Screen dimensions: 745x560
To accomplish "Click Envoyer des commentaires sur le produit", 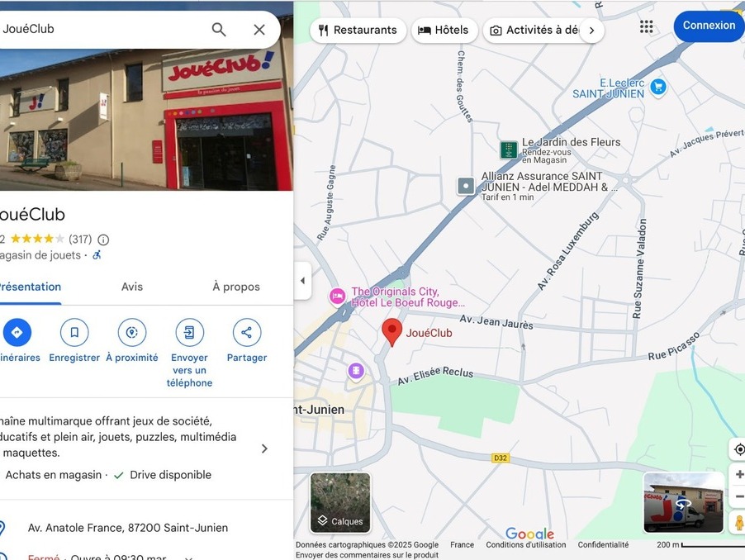I will (367, 555).
